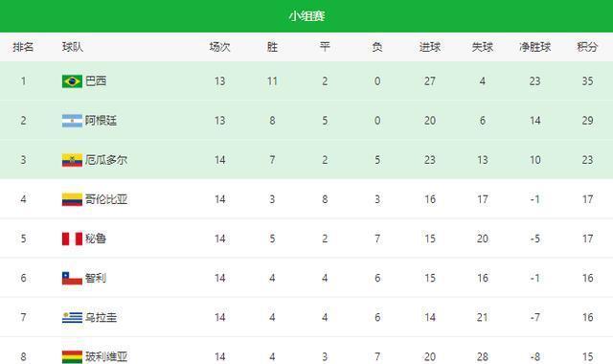Viewport: 613px width, 364px height.
Task: Click the 排名 column header
Action: 23,47
